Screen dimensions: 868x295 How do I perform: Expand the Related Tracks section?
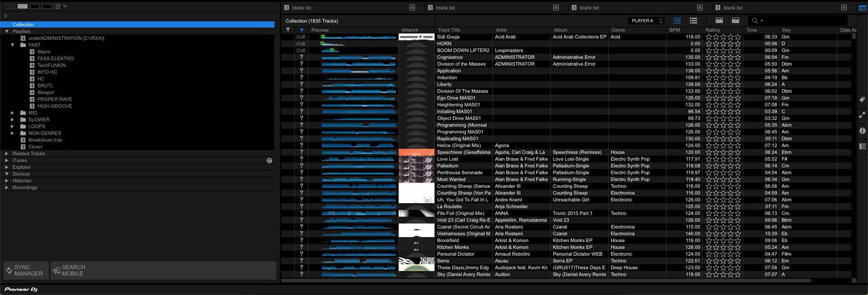(7, 154)
